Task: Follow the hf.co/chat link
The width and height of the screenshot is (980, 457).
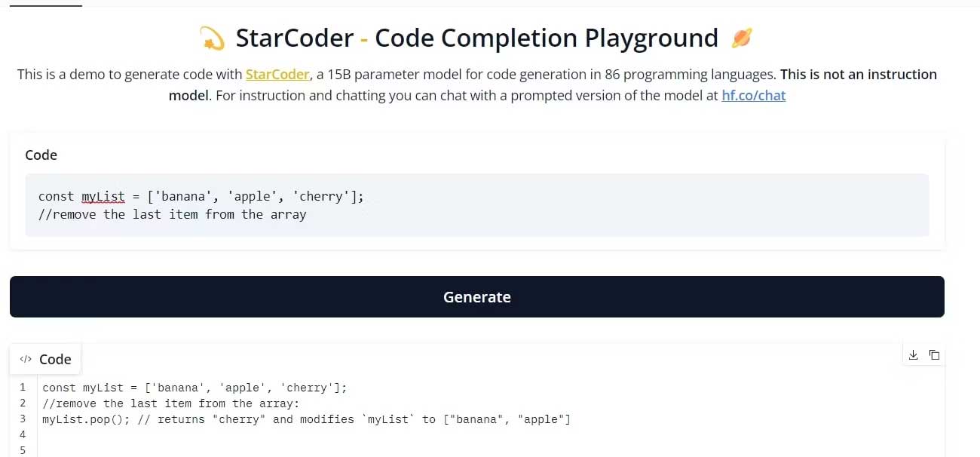Action: [753, 96]
